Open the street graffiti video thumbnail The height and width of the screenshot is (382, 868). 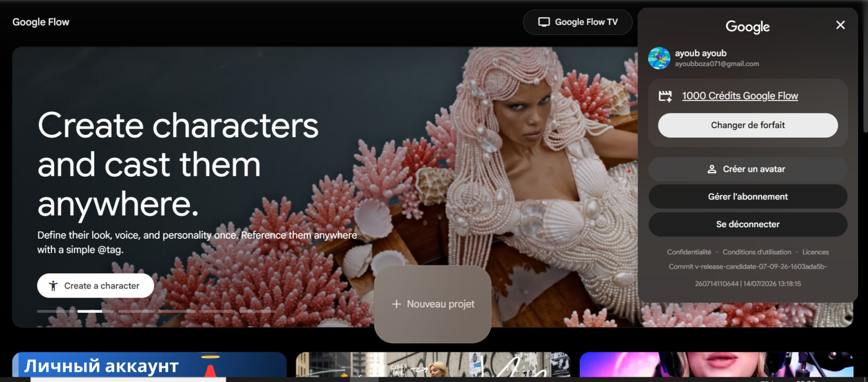(433, 365)
